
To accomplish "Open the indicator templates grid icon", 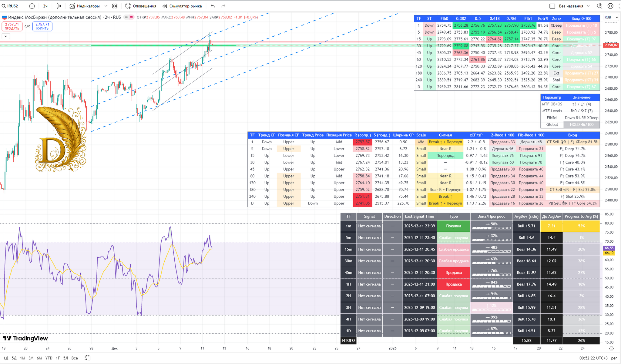I will point(115,6).
